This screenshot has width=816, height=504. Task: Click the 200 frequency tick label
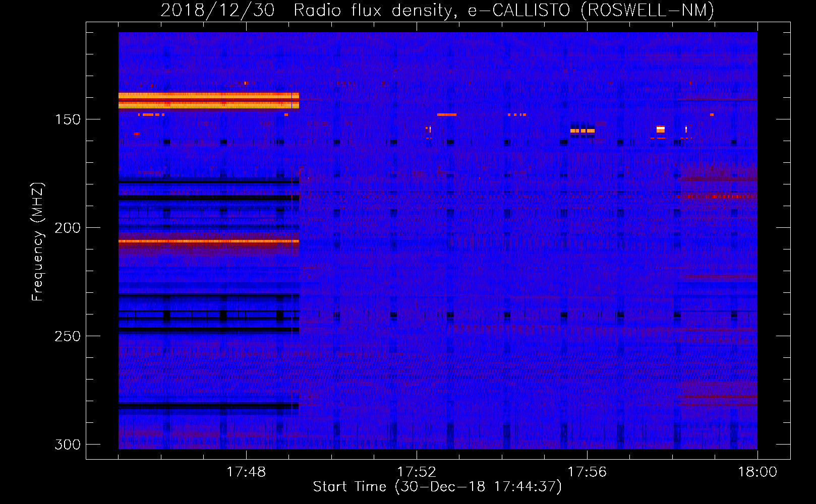coord(67,228)
